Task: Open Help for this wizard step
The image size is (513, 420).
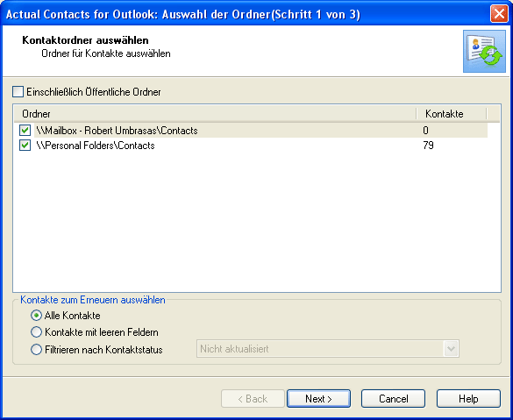Action: (x=468, y=398)
